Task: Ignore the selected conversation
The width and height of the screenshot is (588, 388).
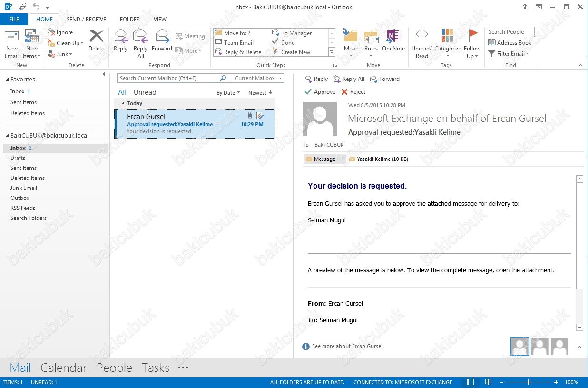Action: [60, 32]
